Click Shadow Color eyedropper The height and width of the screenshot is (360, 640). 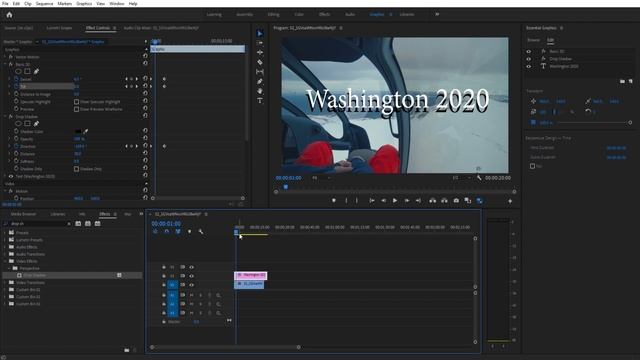pyautogui.click(x=86, y=131)
